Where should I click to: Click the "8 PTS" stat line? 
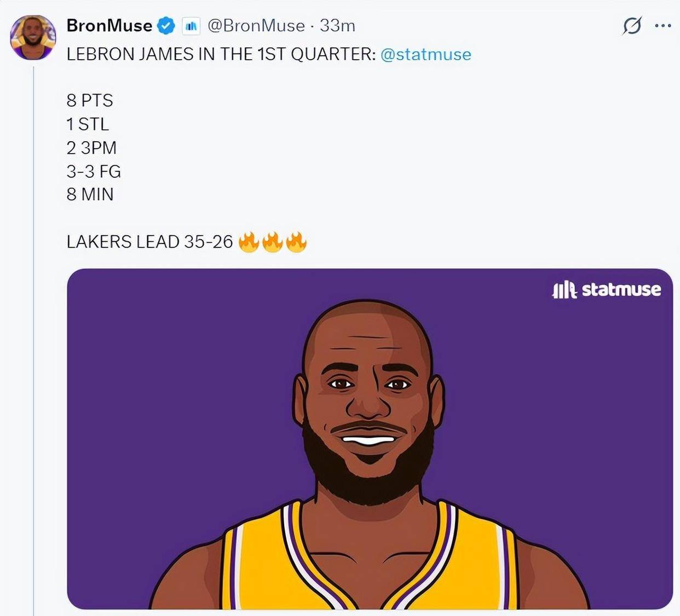pos(90,101)
